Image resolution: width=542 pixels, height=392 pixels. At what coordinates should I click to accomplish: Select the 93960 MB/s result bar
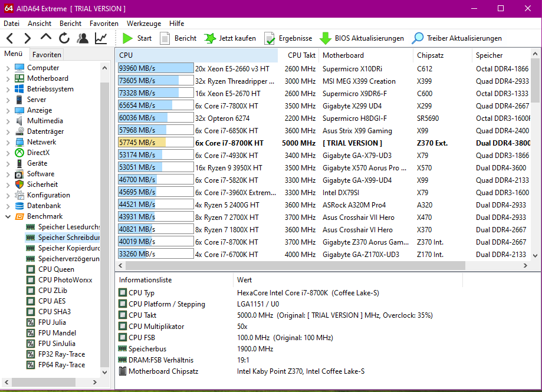[x=156, y=68]
